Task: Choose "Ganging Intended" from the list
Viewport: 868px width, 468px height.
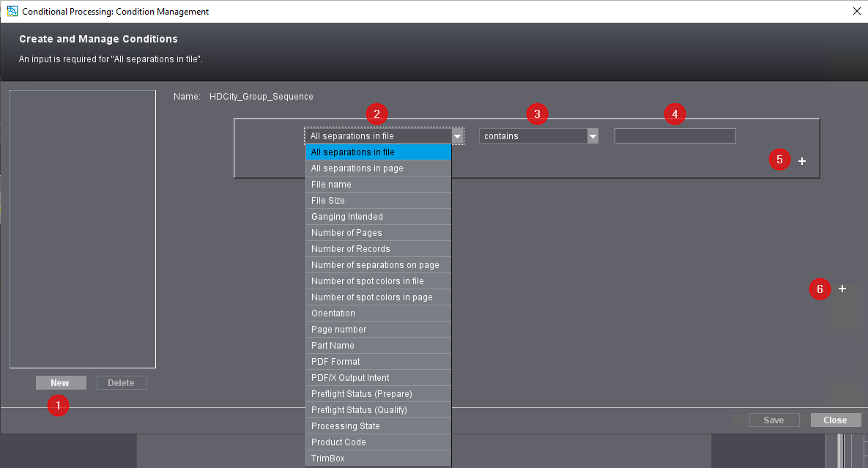Action: [346, 216]
